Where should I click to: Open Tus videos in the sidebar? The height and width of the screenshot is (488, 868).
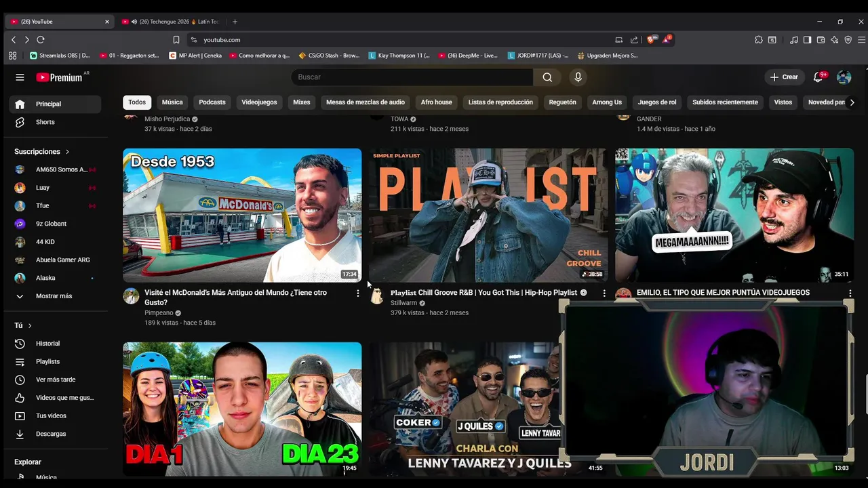(x=54, y=415)
